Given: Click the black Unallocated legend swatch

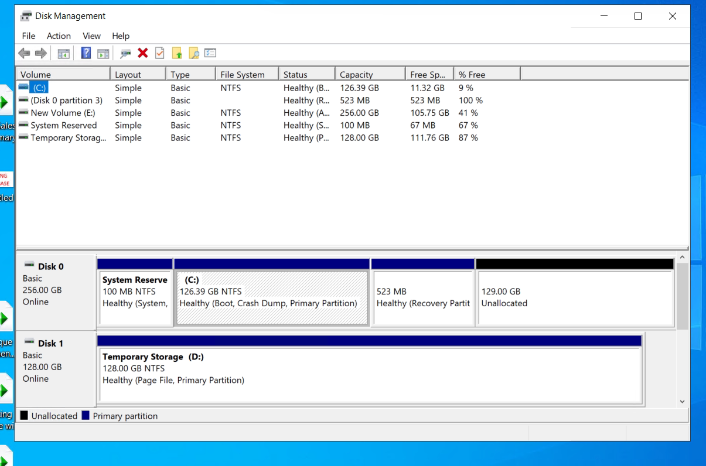Looking at the screenshot, I should (24, 416).
